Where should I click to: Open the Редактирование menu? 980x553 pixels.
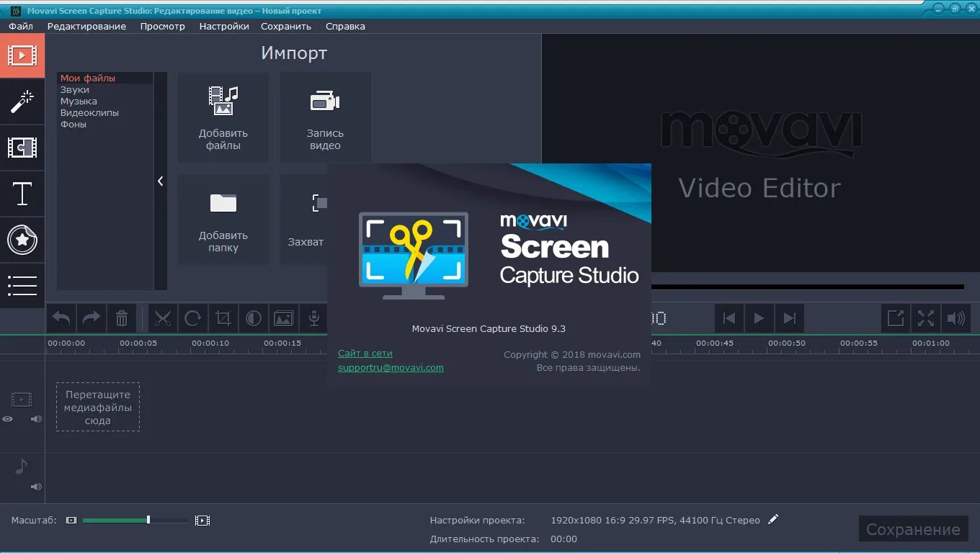coord(86,26)
